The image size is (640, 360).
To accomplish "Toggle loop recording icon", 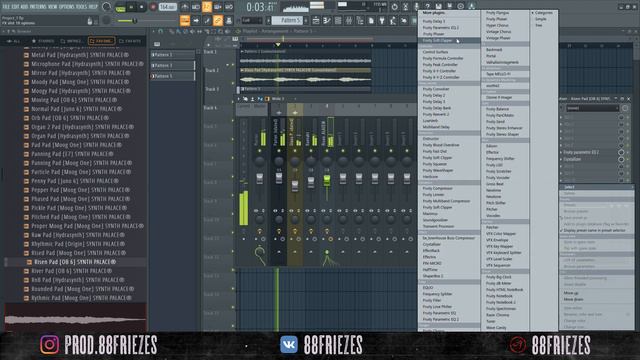I will (x=229, y=7).
